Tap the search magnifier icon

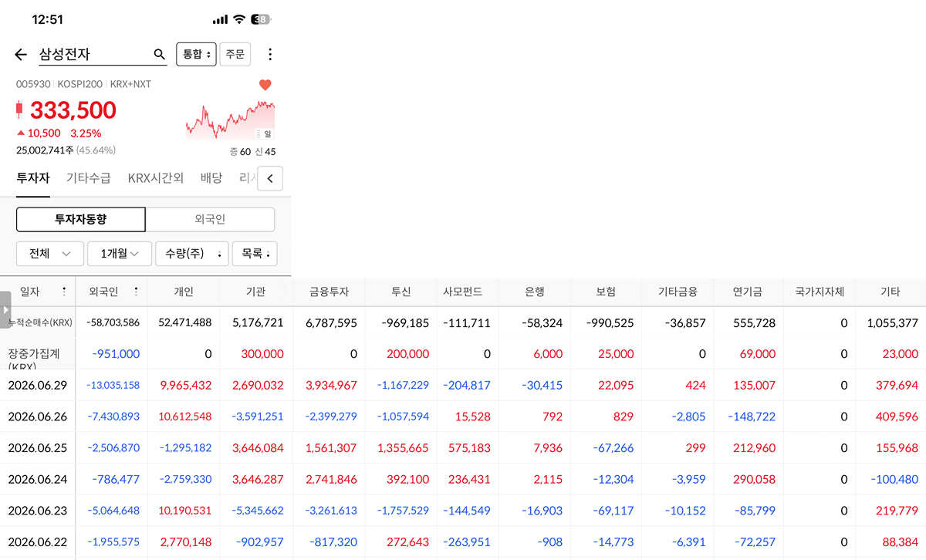click(160, 54)
